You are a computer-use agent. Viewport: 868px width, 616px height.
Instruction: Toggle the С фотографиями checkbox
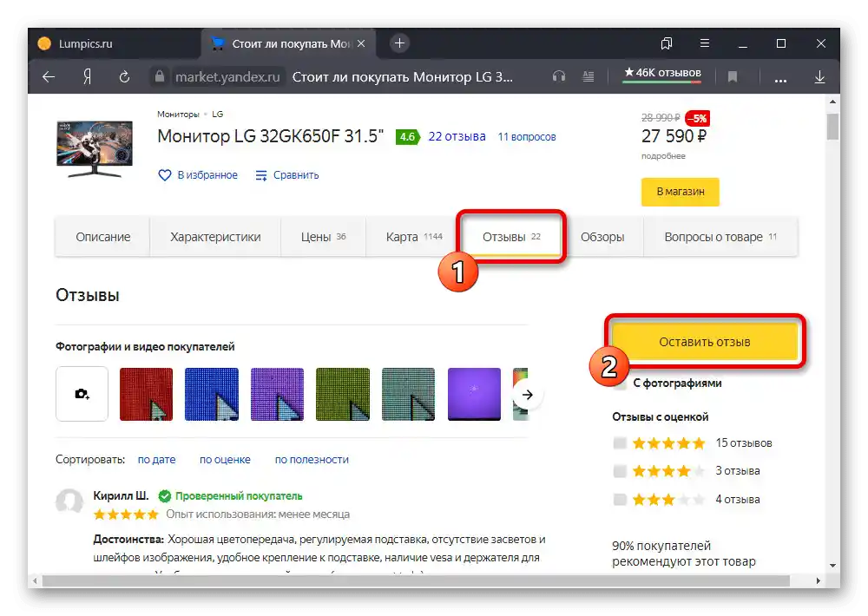[620, 383]
